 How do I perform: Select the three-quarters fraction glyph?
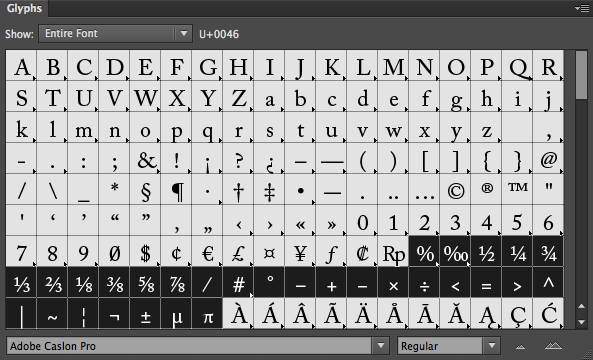tap(549, 251)
